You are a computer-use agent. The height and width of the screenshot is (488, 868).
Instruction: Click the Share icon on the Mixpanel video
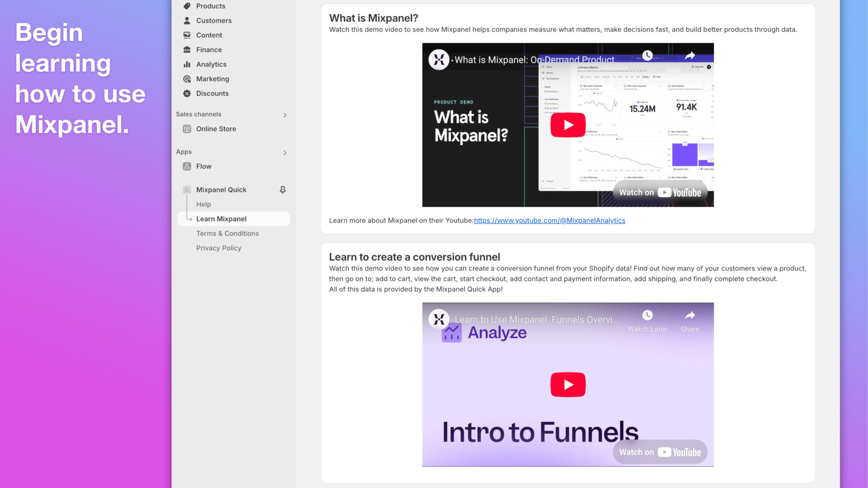point(690,55)
